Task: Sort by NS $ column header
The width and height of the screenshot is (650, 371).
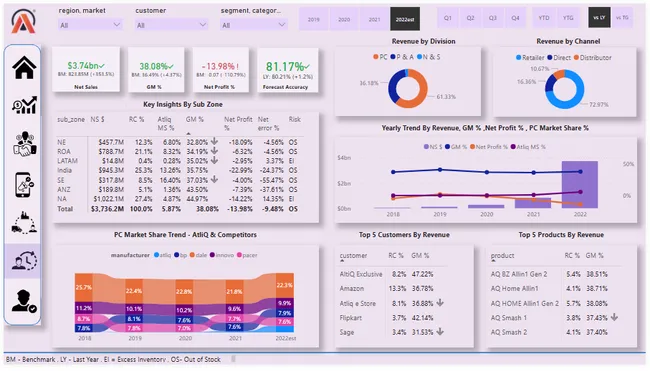Action: [x=97, y=119]
